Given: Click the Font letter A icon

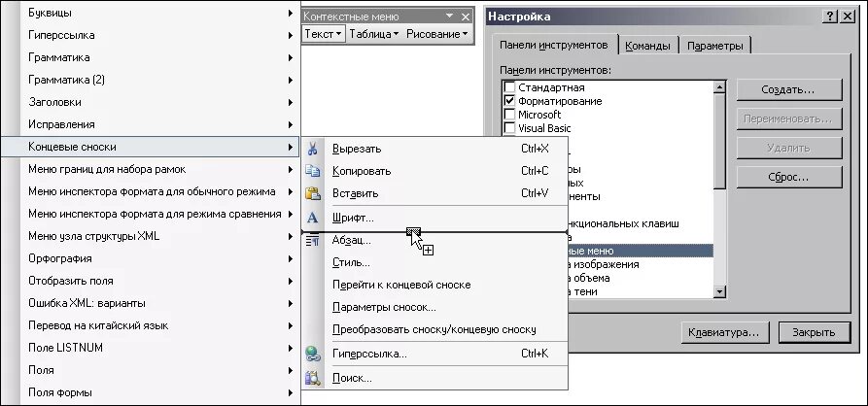Looking at the screenshot, I should (313, 218).
